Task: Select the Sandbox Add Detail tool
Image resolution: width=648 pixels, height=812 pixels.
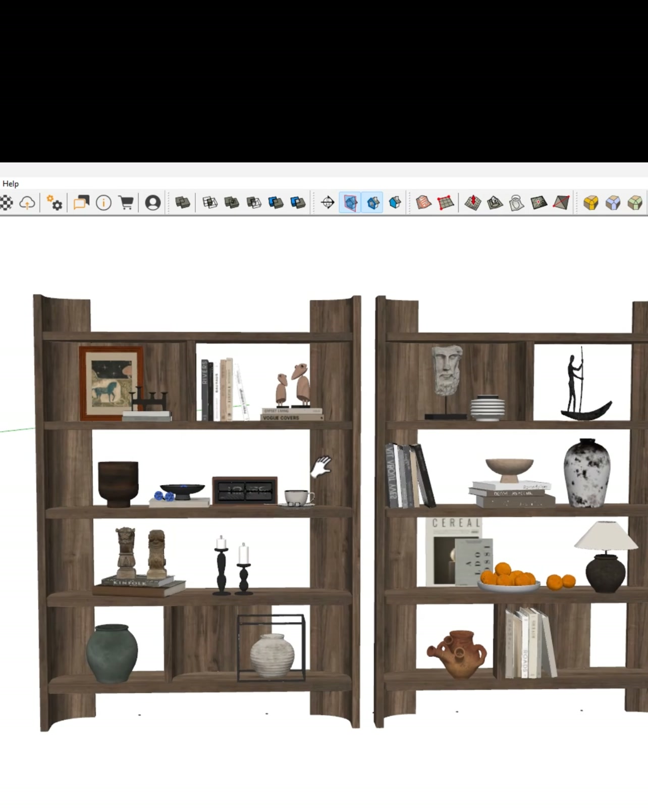Action: click(x=539, y=203)
